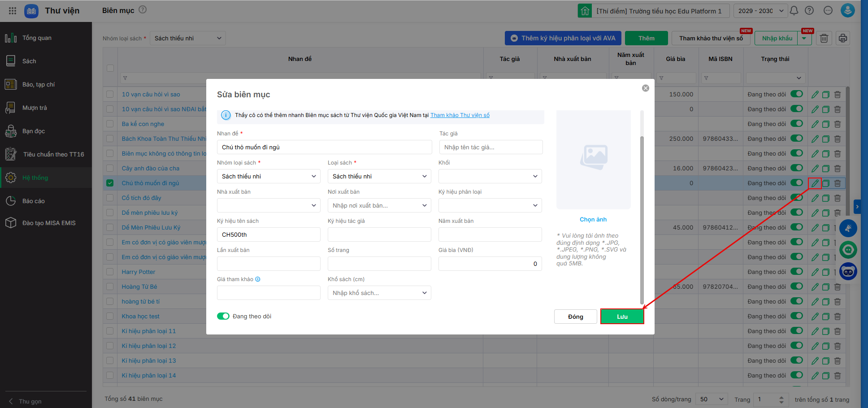The image size is (868, 408).
Task: Click the question mark help icon in header
Action: [x=809, y=10]
